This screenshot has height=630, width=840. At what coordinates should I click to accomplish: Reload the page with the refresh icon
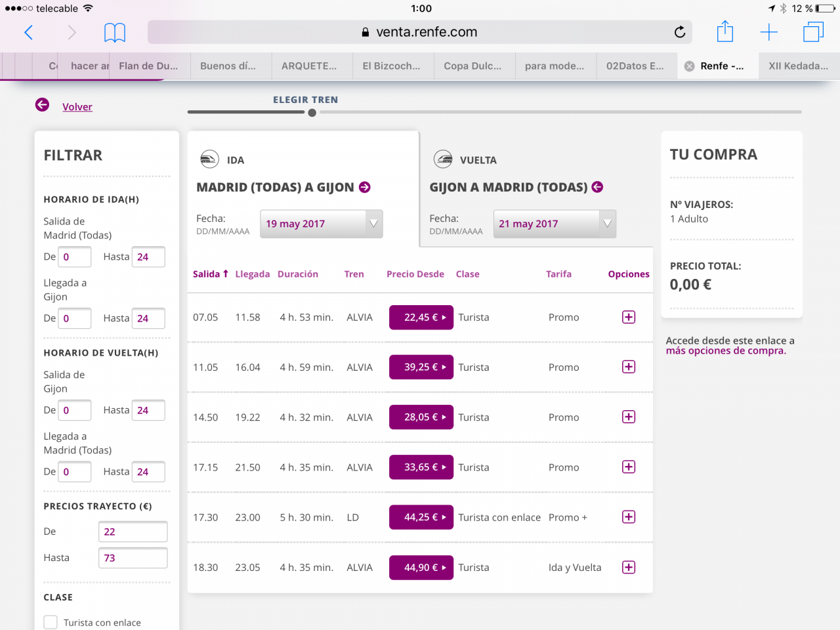[x=680, y=31]
